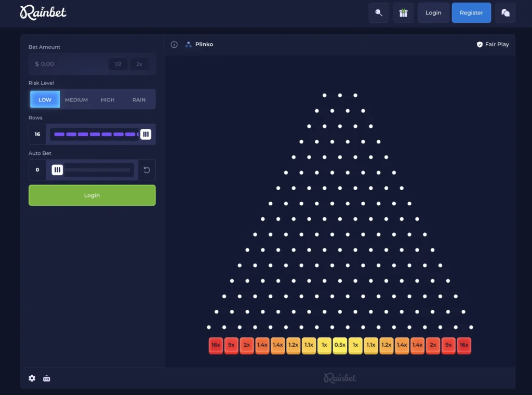The image size is (532, 395).
Task: Click the Fair Play shield icon
Action: (x=479, y=44)
